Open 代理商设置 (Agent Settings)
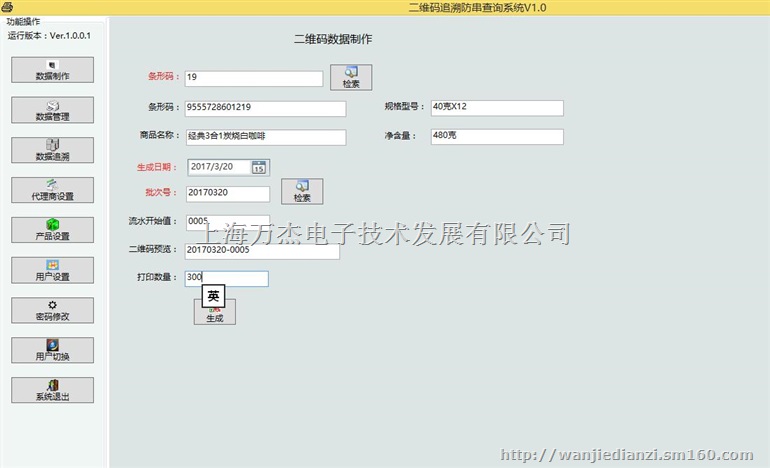 tap(52, 190)
